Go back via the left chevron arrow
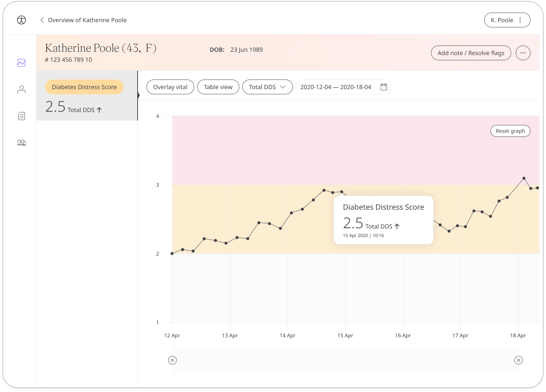 click(x=42, y=20)
